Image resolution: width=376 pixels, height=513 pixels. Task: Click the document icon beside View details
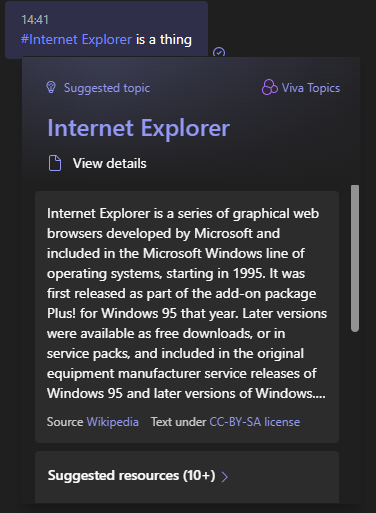(55, 163)
